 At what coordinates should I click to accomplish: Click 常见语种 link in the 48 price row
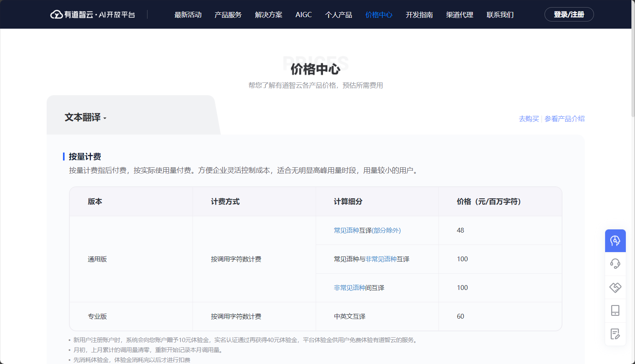click(346, 231)
